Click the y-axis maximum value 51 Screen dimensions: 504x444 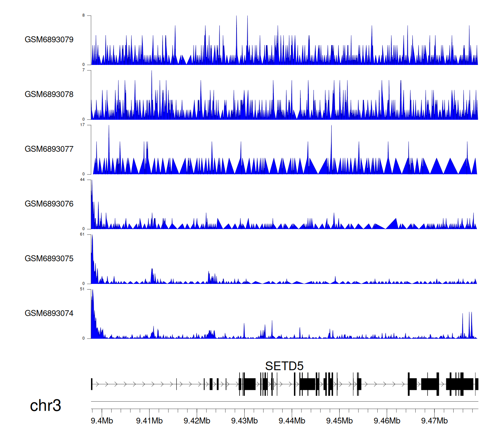tap(82, 289)
